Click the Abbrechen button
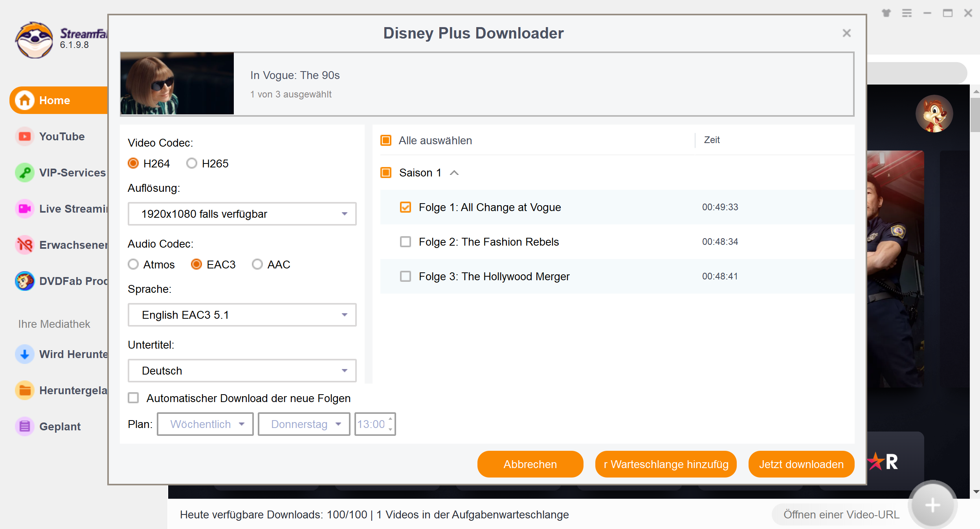Viewport: 980px width, 529px height. click(530, 464)
